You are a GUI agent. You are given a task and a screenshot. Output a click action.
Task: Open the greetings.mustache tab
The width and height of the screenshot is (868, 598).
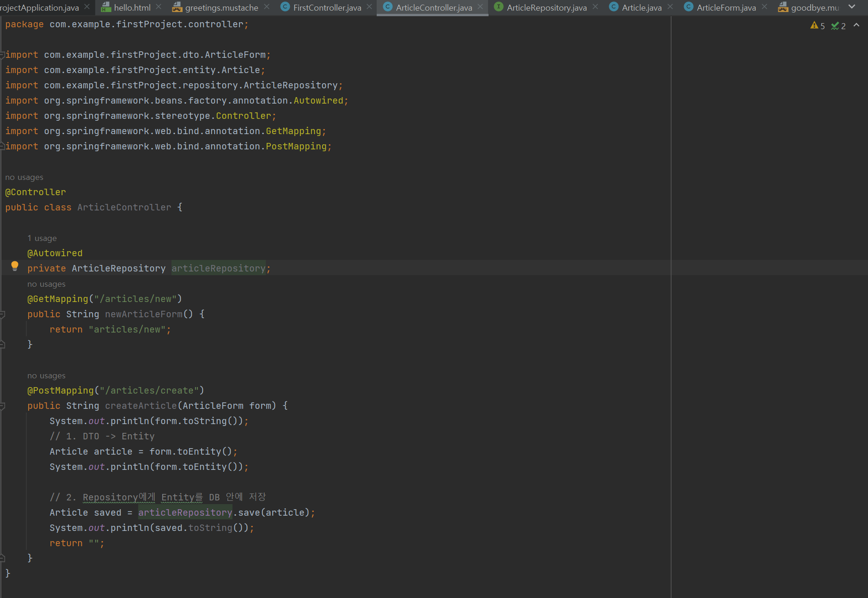pyautogui.click(x=221, y=7)
